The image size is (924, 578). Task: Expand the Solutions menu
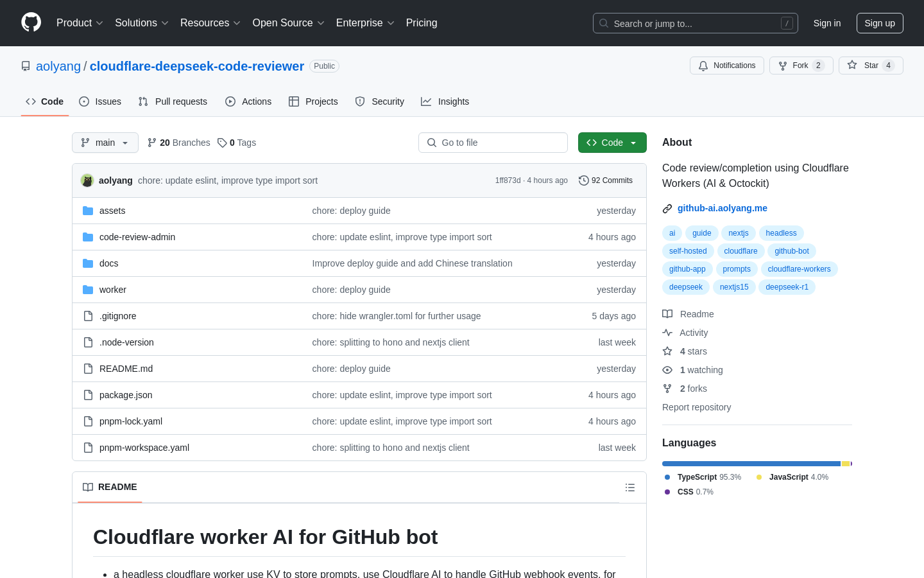click(x=142, y=22)
